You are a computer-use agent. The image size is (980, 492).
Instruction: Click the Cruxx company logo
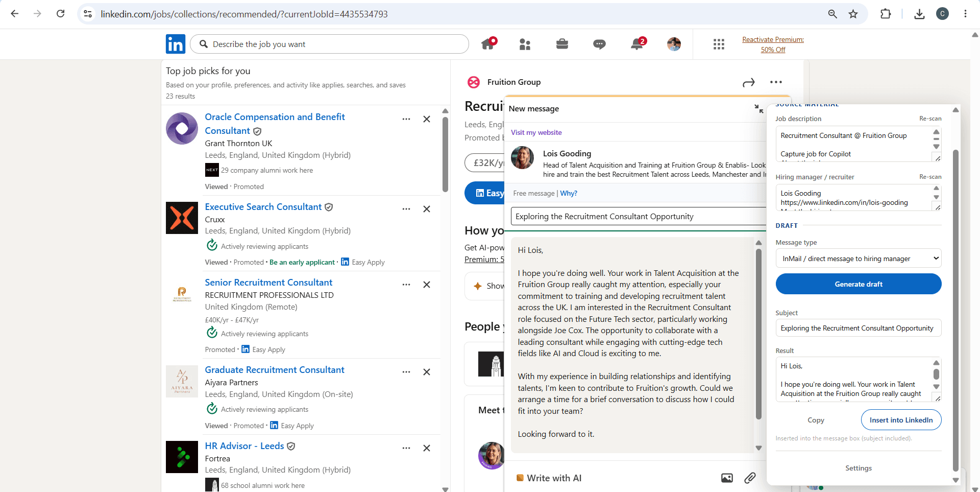[x=182, y=218]
